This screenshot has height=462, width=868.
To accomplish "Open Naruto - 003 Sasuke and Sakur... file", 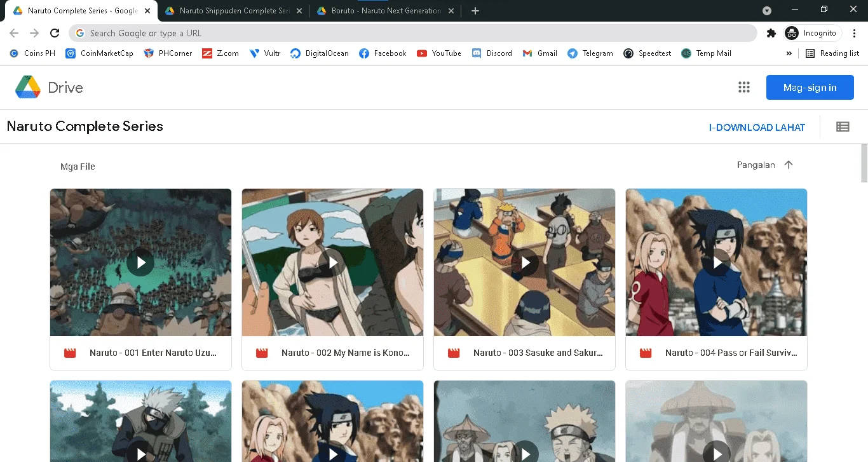I will (524, 279).
